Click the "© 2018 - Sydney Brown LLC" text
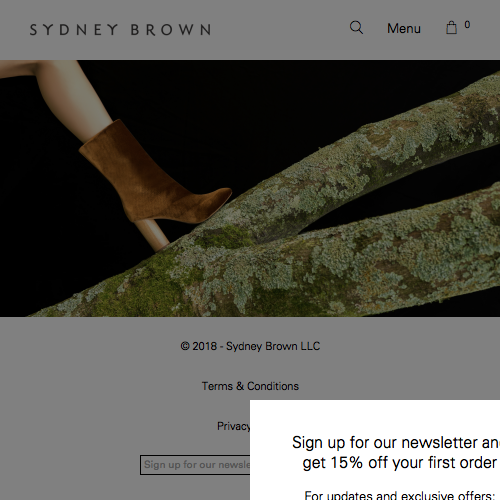The image size is (500, 500). point(250,346)
